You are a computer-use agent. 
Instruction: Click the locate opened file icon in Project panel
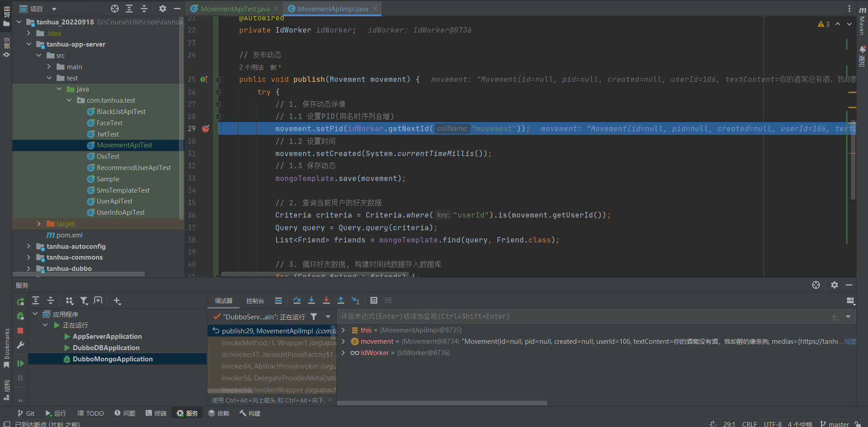tap(115, 9)
